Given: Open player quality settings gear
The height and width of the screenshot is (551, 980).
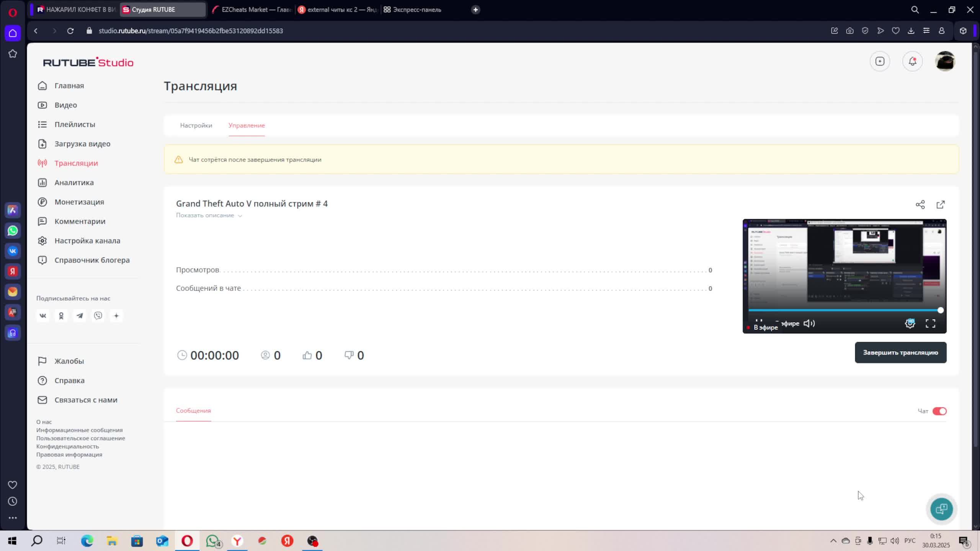Looking at the screenshot, I should (x=910, y=324).
